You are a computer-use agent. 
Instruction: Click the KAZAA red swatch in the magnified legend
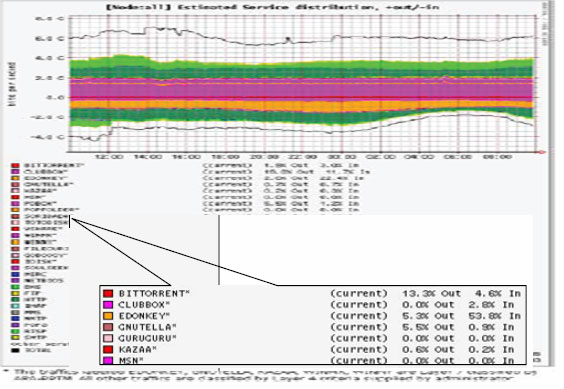[108, 349]
